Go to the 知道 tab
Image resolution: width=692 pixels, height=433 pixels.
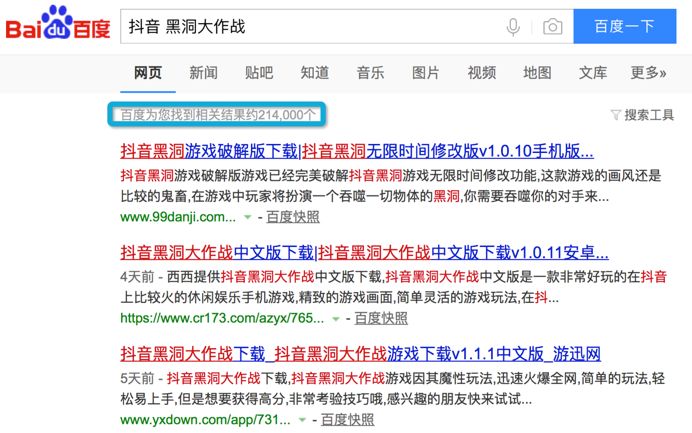tap(315, 72)
